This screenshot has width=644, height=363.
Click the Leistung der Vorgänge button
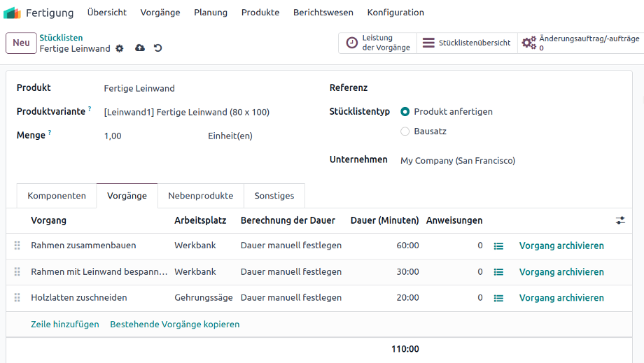[x=377, y=43]
